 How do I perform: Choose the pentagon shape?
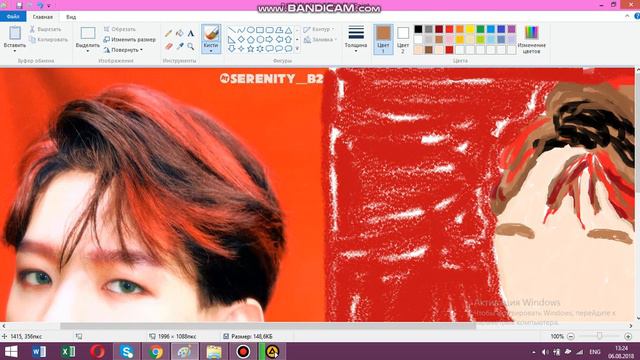pos(251,40)
